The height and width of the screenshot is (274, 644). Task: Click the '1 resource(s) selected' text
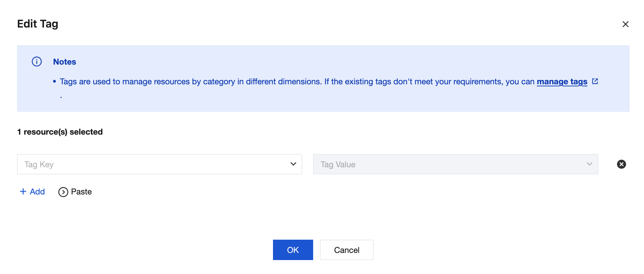click(60, 132)
